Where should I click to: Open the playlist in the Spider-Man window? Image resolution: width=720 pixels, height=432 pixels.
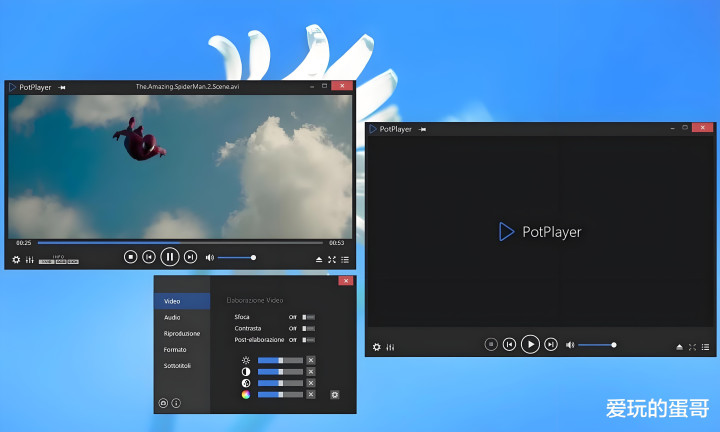point(345,259)
